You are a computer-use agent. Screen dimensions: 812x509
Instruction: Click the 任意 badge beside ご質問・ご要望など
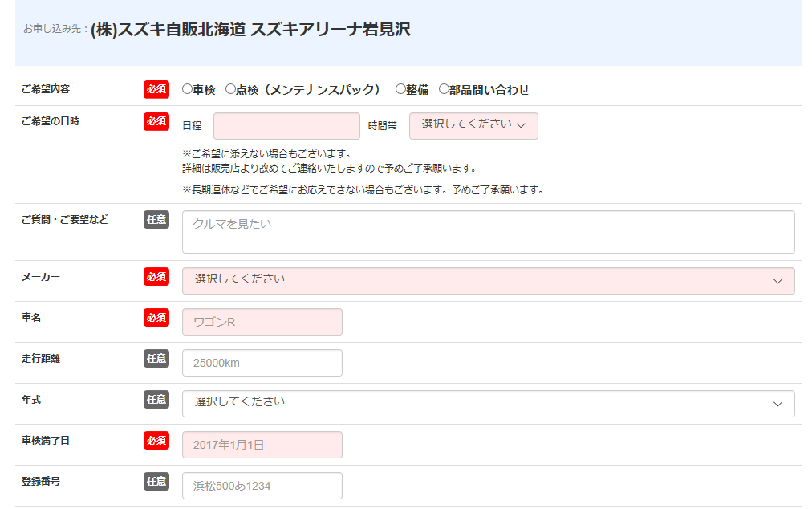coord(156,220)
